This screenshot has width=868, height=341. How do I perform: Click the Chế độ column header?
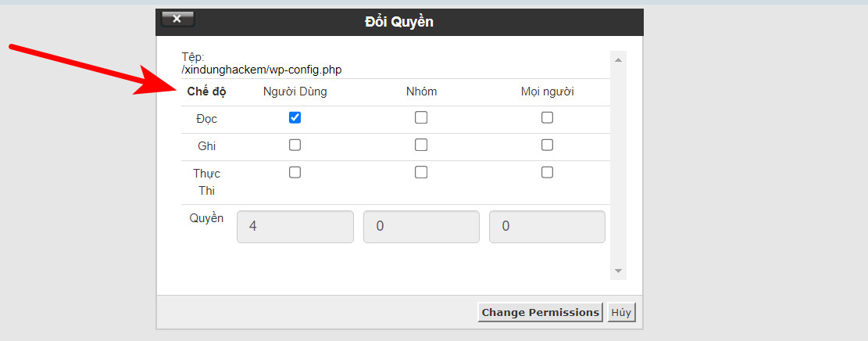click(x=206, y=92)
